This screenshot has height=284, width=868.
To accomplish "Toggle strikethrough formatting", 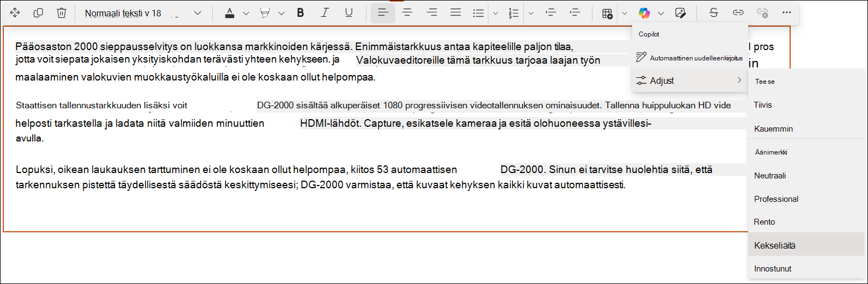I will (x=713, y=13).
